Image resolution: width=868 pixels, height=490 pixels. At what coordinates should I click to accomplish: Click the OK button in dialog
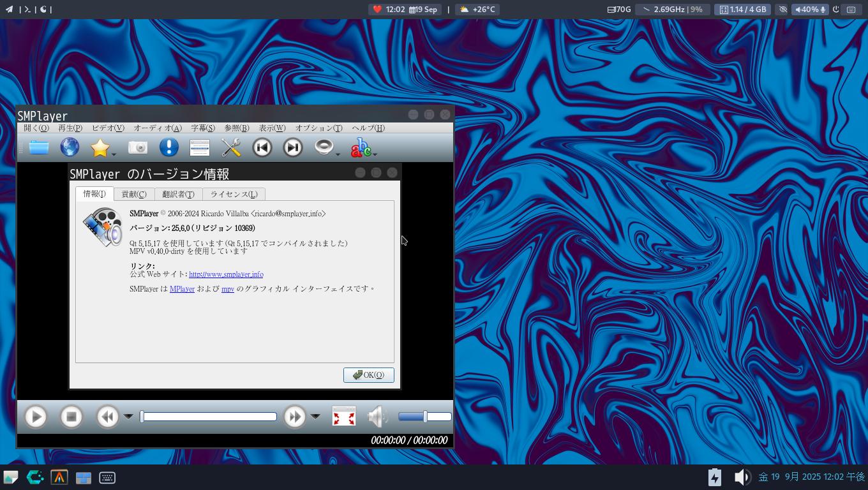point(368,375)
